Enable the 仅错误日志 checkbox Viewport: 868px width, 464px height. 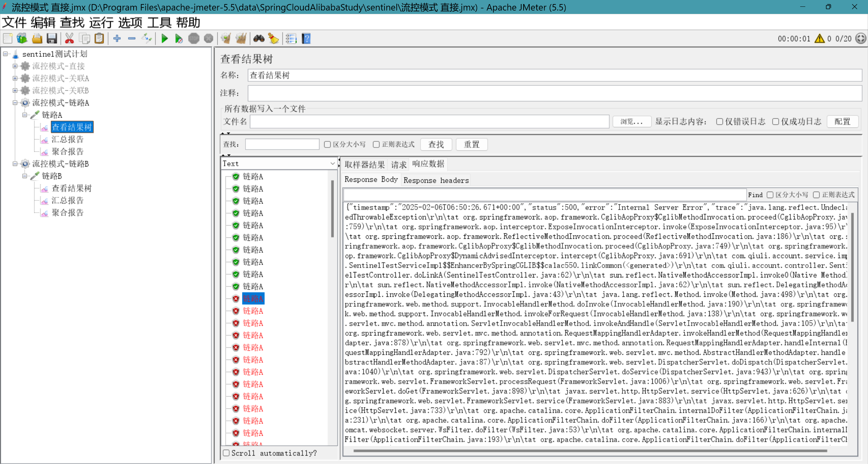(719, 121)
